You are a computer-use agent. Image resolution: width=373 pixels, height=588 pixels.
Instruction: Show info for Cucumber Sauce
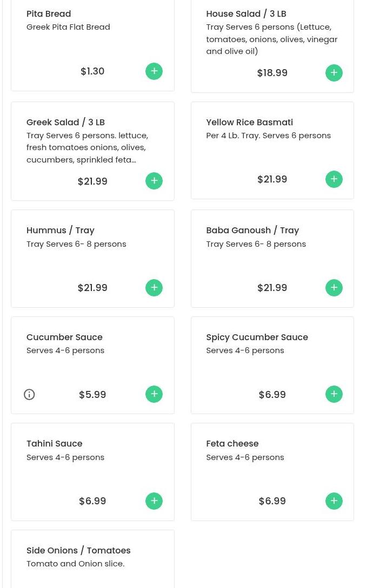(29, 395)
